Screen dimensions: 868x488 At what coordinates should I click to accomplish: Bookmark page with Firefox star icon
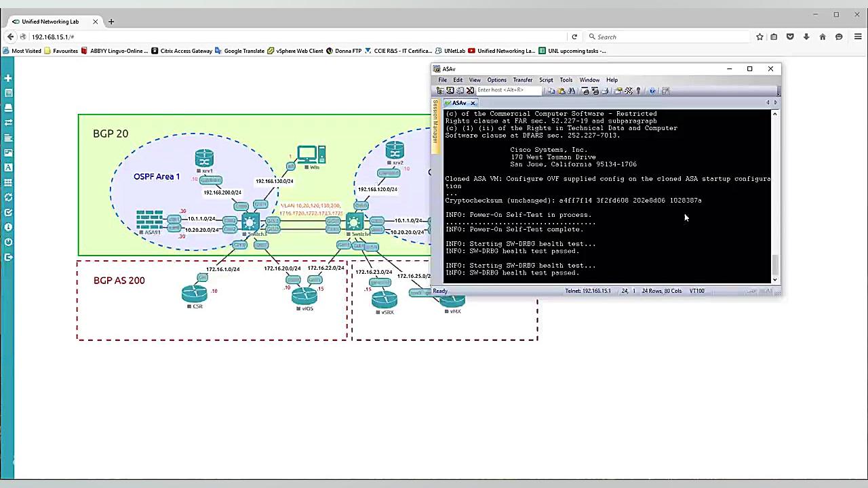pos(759,37)
